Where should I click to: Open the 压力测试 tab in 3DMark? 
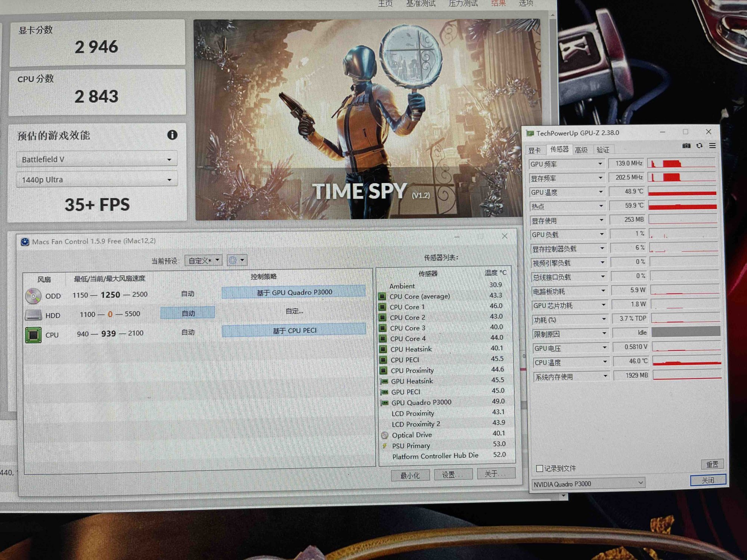click(463, 4)
